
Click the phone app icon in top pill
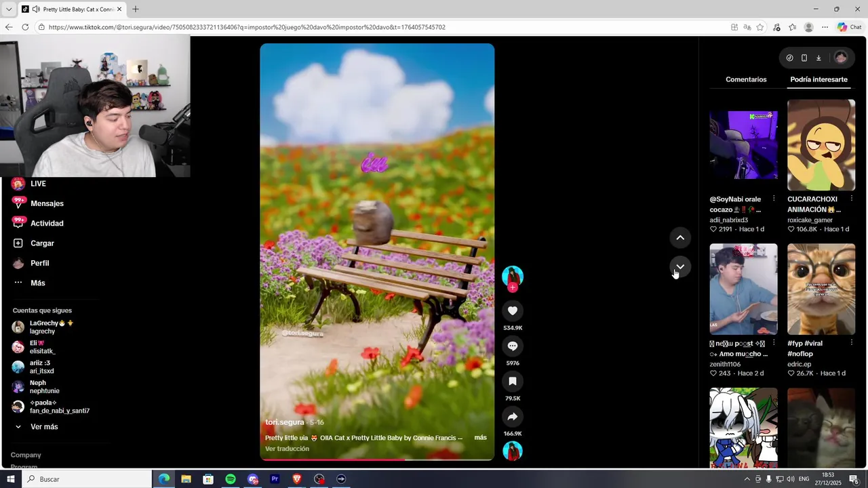point(804,58)
